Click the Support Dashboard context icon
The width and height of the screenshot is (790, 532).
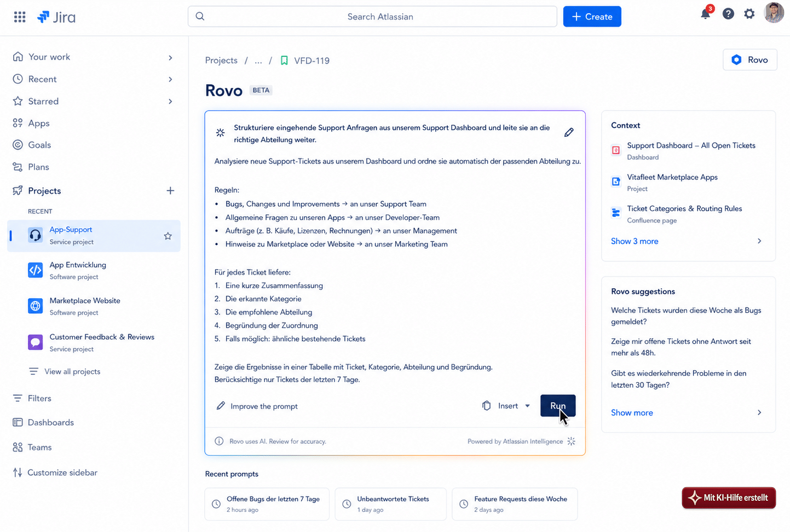(616, 150)
